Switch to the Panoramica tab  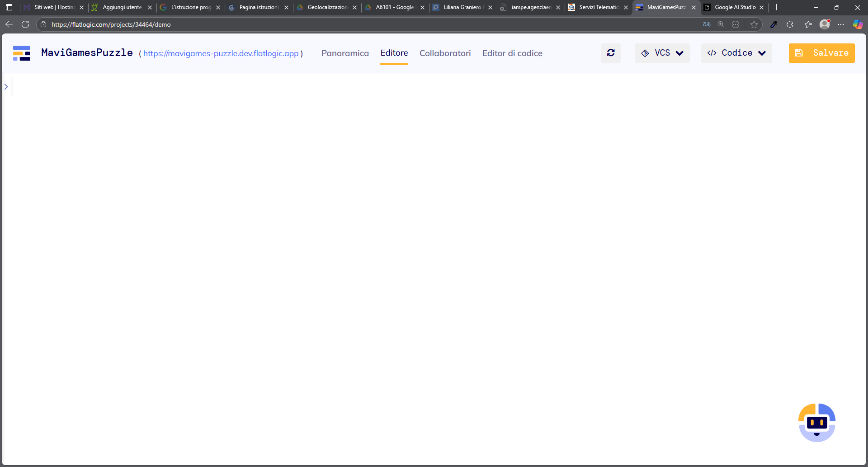coord(345,53)
